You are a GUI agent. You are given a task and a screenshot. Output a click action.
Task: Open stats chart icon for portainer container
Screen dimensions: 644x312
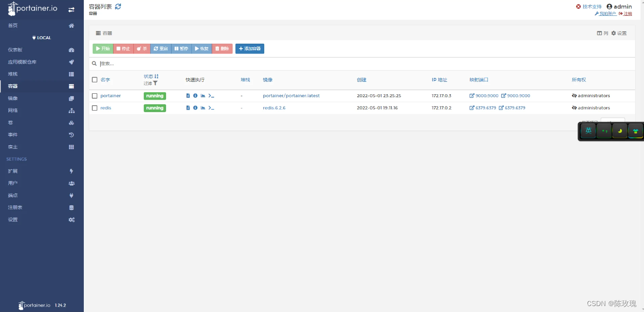coord(203,96)
